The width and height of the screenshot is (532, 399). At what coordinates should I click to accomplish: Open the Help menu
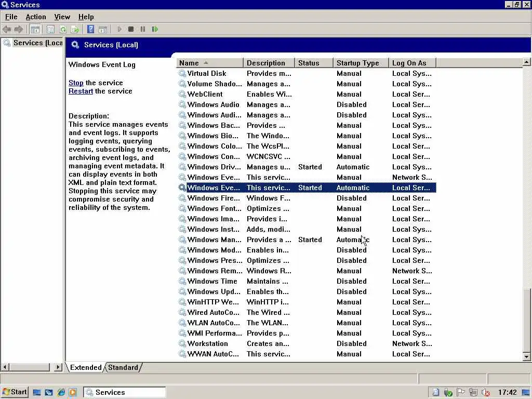(x=86, y=17)
